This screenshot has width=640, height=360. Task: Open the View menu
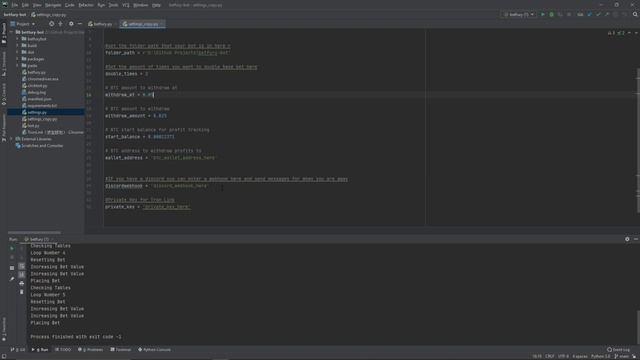click(x=37, y=5)
